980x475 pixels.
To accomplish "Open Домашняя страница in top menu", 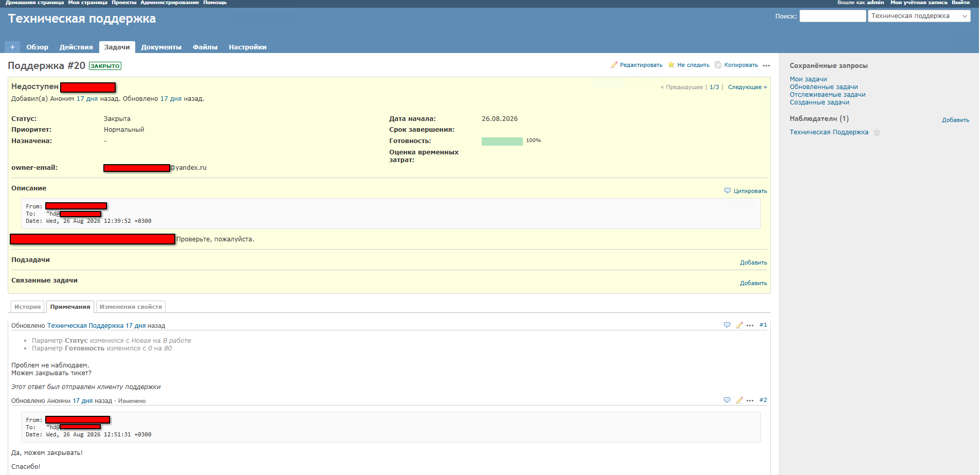I will tap(35, 3).
